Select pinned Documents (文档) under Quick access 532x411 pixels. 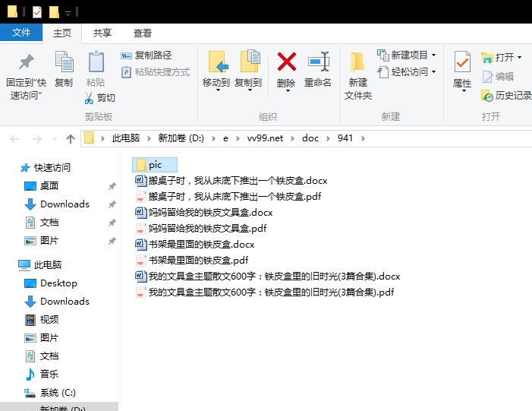42,223
